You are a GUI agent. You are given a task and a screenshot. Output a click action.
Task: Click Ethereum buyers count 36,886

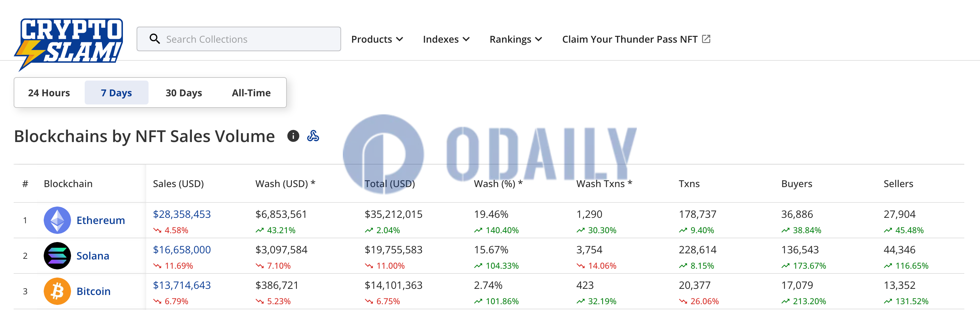coord(797,214)
